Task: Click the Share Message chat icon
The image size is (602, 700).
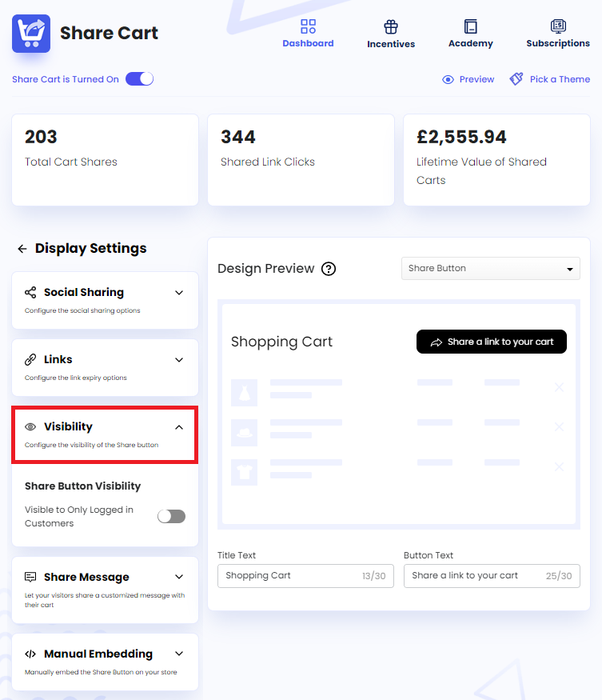Action: pos(30,577)
